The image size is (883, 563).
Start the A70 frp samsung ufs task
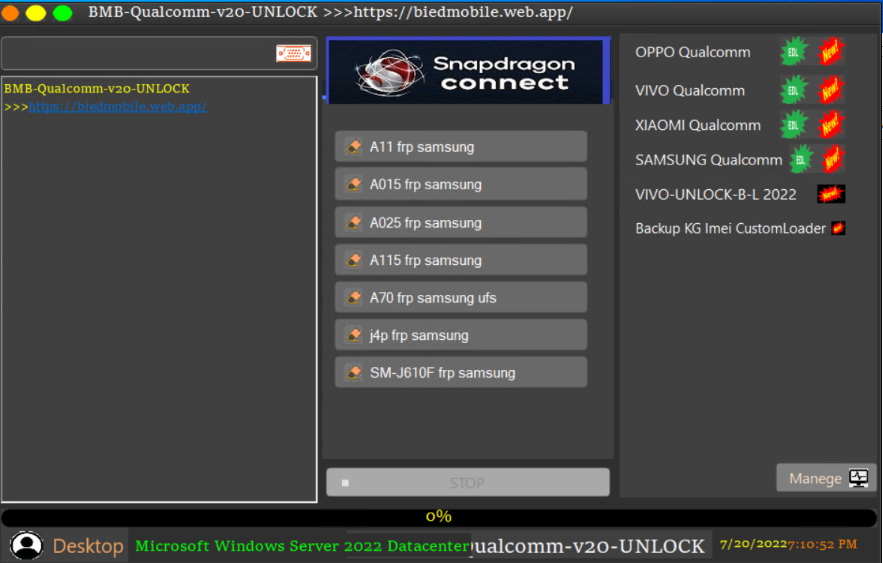[x=461, y=297]
